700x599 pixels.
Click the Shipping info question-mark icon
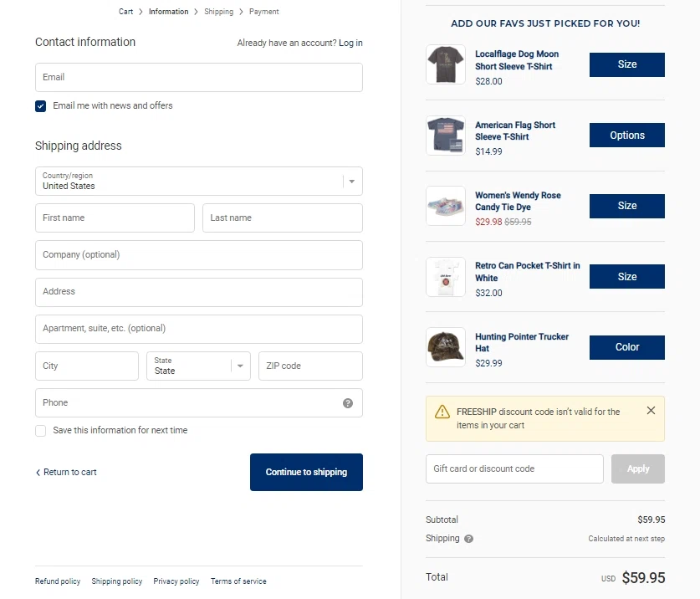click(x=469, y=539)
